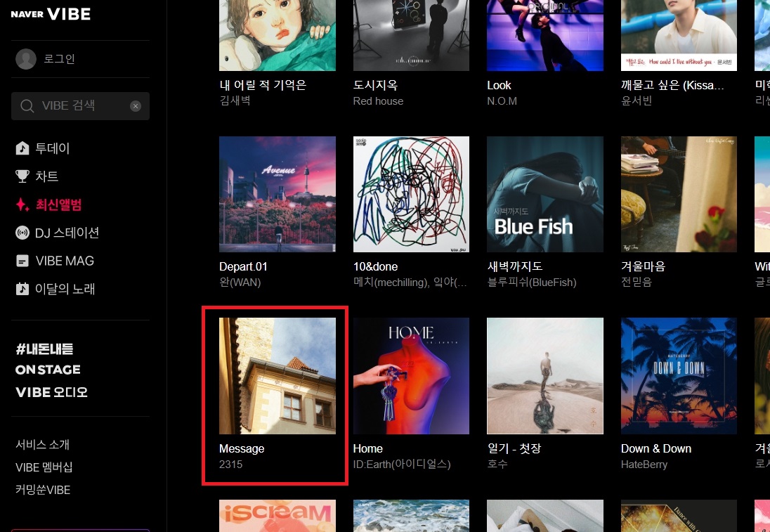
Task: Click artist name Red house
Action: coord(378,101)
